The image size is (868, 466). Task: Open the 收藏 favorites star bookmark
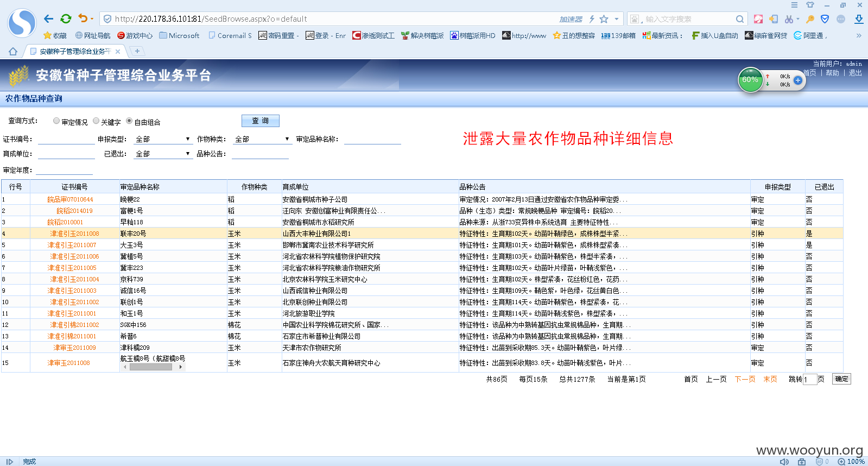pyautogui.click(x=55, y=35)
